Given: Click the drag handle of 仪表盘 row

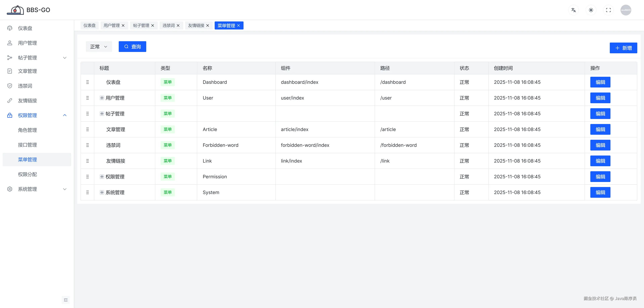Looking at the screenshot, I should click(88, 82).
